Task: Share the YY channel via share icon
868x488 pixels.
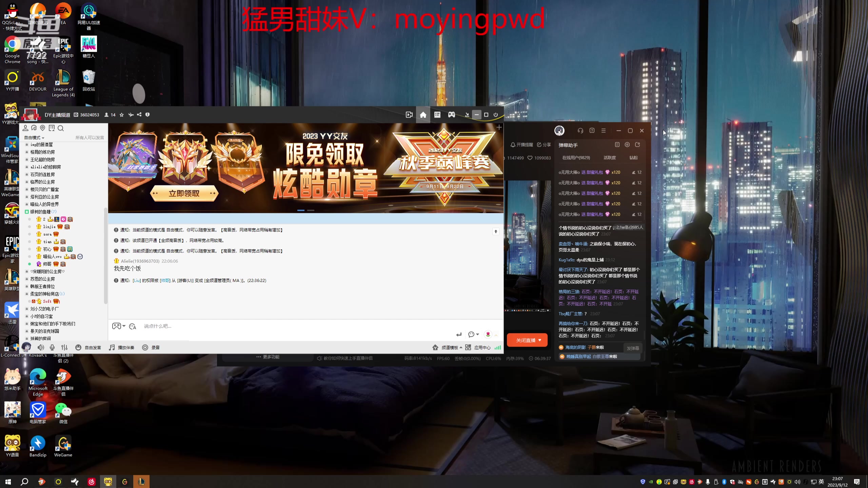Action: [139, 115]
